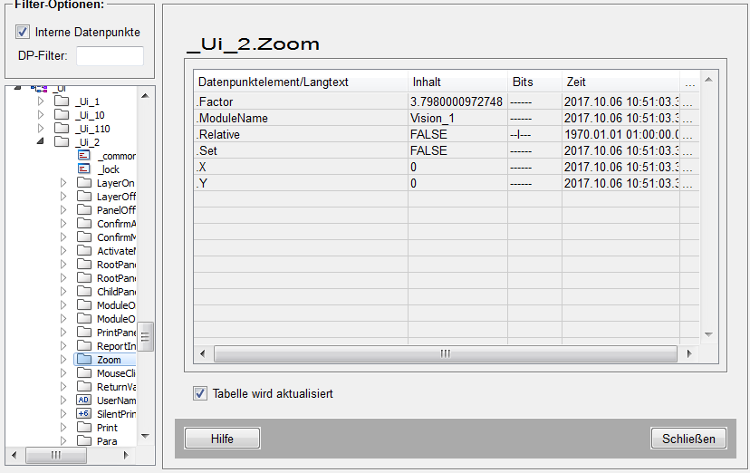Select the .Factor table row
Image resolution: width=750 pixels, height=473 pixels.
[x=446, y=102]
